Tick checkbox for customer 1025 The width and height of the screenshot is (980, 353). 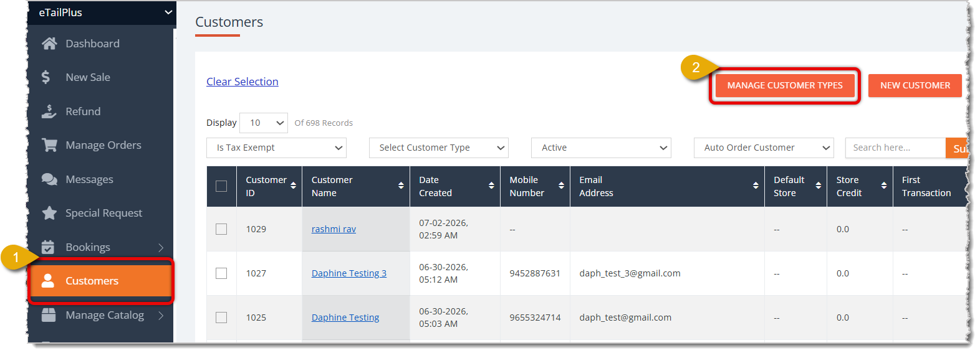pos(221,318)
